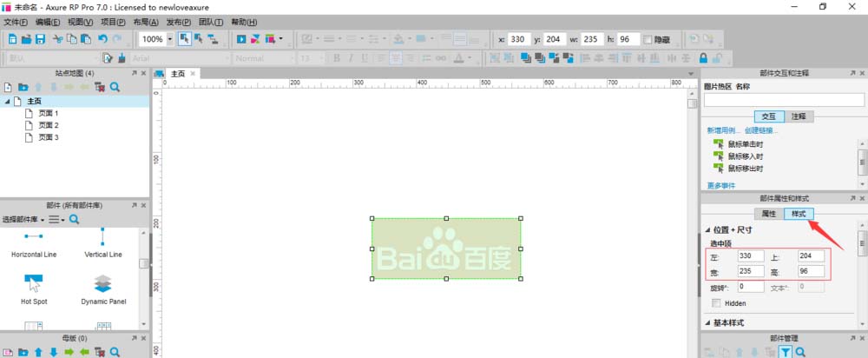Click the widget style editor icon
The image size is (868, 358).
pos(108,58)
